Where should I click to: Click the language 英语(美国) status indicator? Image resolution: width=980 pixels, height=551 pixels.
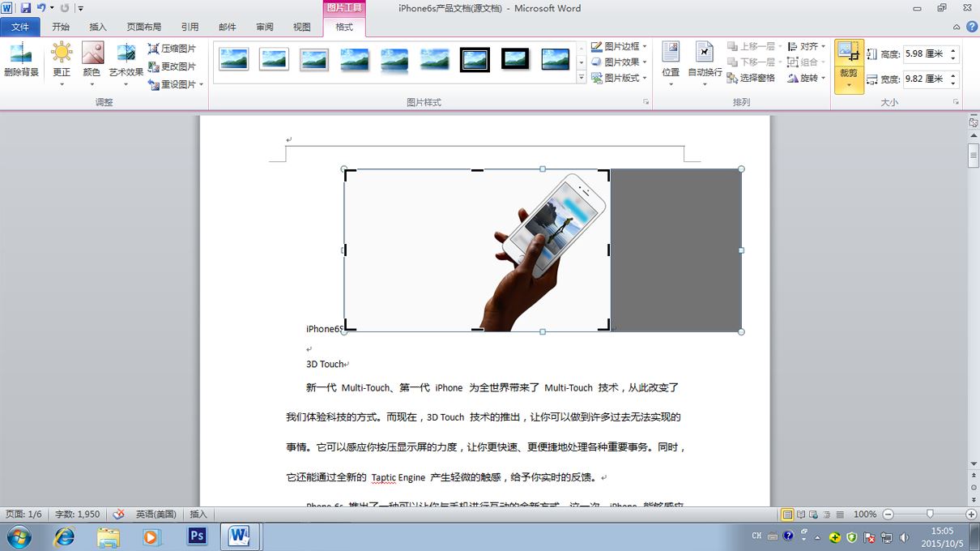point(156,515)
